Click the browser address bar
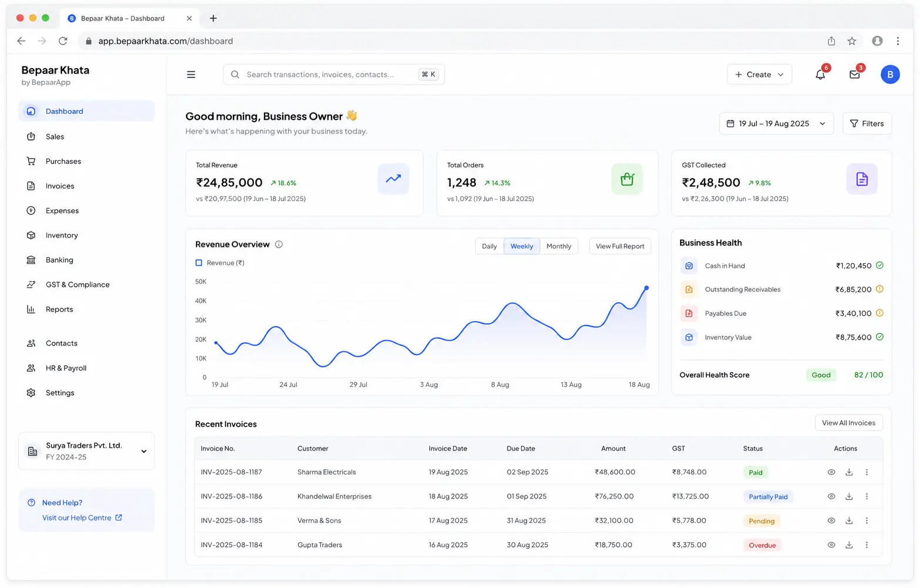Screen dimensions: 920x588 (x=449, y=41)
